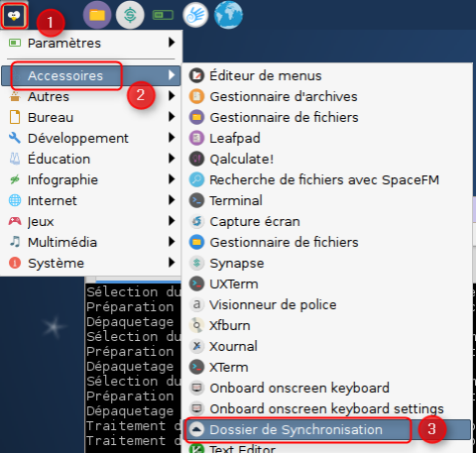Open Visionneur de police
This screenshot has height=453, width=476.
(327, 304)
